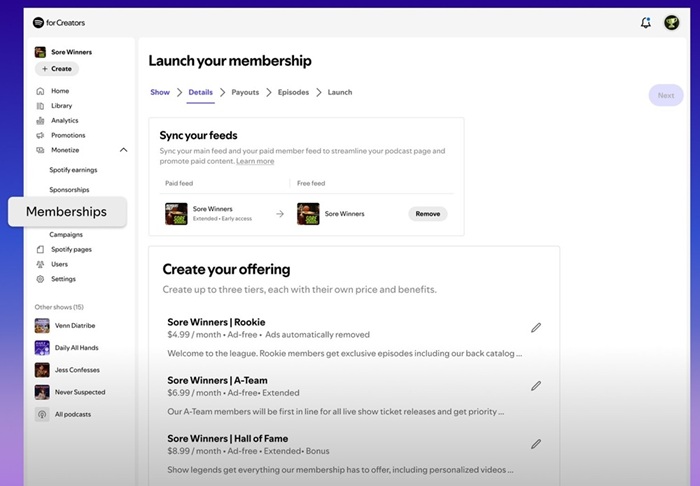Click the Settings sidebar label
Image resolution: width=700 pixels, height=486 pixels.
[63, 279]
